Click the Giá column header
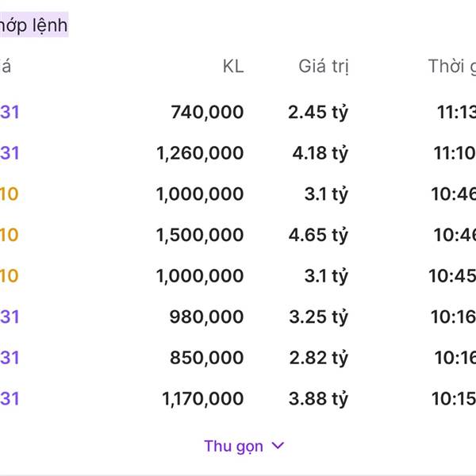Viewport: 476px width, 476px height. click(6, 67)
